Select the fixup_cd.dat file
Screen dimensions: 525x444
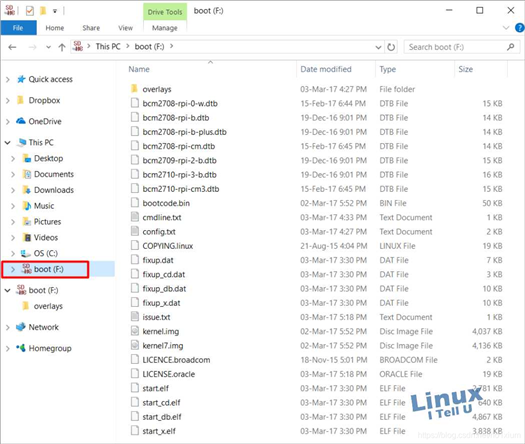click(x=164, y=275)
